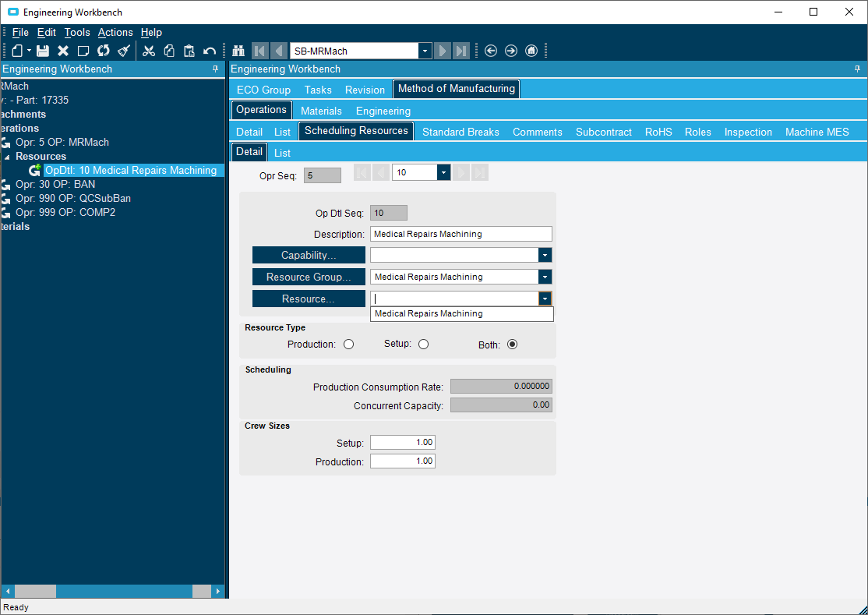Click the Home icon in toolbar
Viewport: 868px width, 615px height.
point(531,51)
